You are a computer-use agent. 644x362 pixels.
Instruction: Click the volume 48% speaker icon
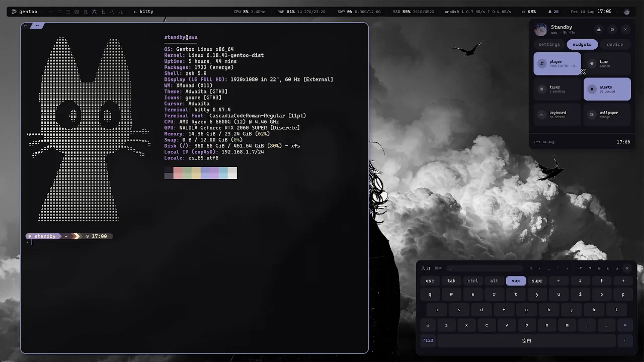(x=524, y=12)
